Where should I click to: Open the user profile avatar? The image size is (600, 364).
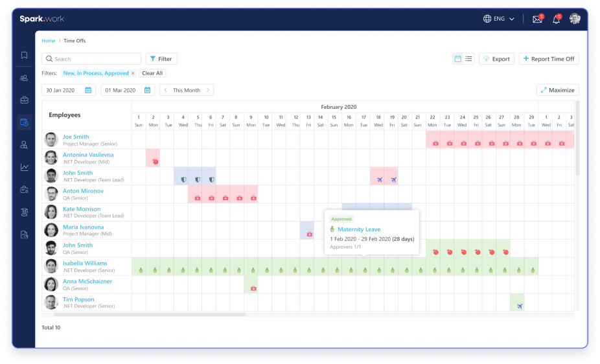[x=575, y=18]
